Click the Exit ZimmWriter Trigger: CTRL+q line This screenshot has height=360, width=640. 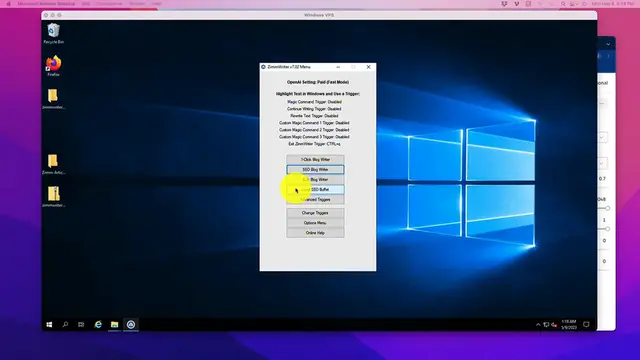pos(314,144)
